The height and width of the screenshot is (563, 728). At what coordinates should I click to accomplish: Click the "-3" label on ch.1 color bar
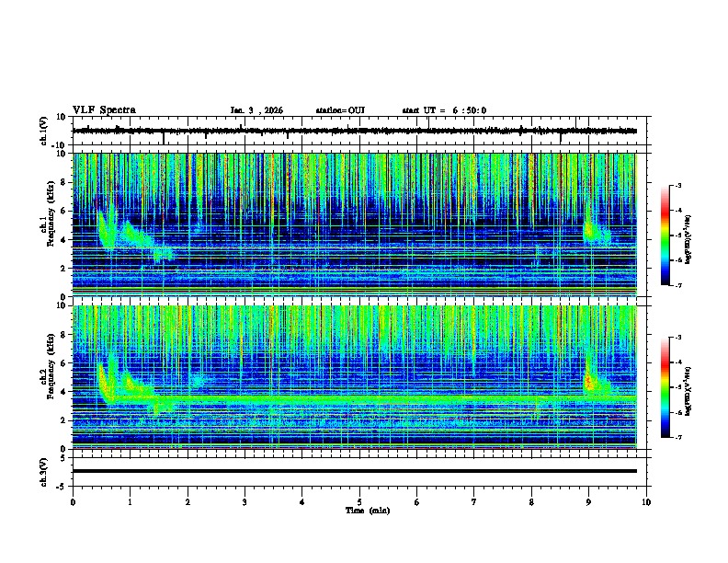coord(677,185)
